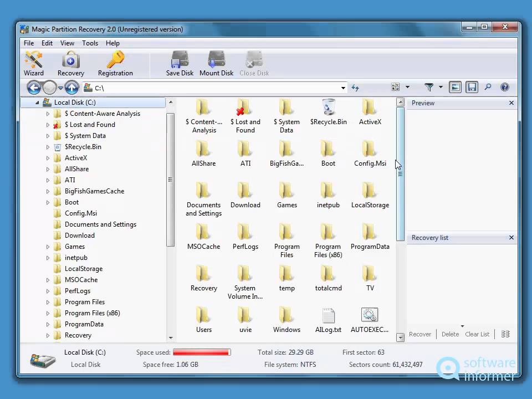
Task: Open the Edit menu
Action: [47, 43]
